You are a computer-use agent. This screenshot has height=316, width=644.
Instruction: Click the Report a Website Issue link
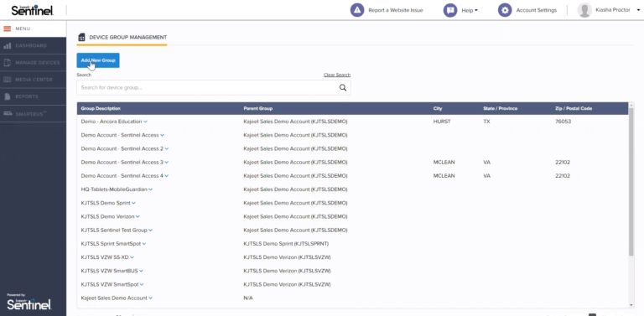pos(396,10)
